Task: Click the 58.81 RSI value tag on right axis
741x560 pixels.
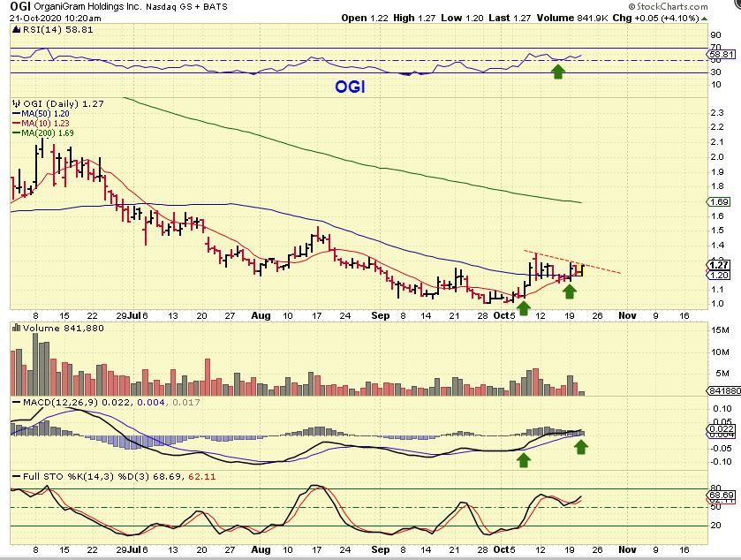Action: (x=722, y=55)
